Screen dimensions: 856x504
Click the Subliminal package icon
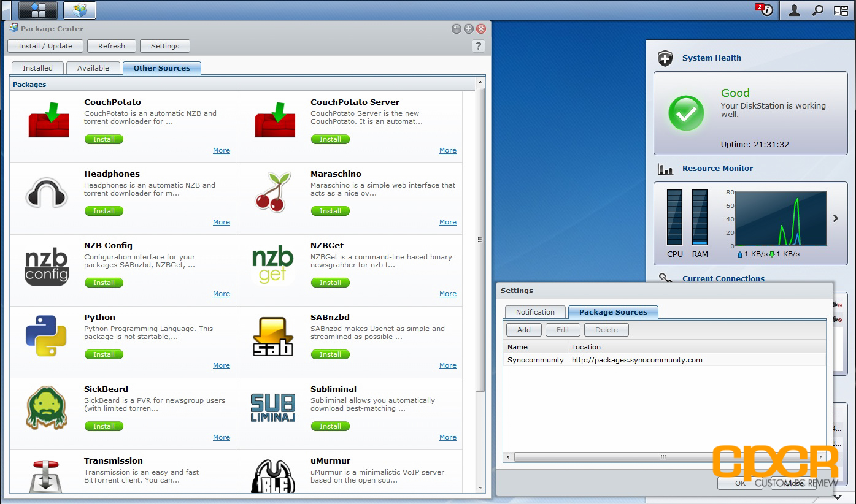(x=273, y=408)
